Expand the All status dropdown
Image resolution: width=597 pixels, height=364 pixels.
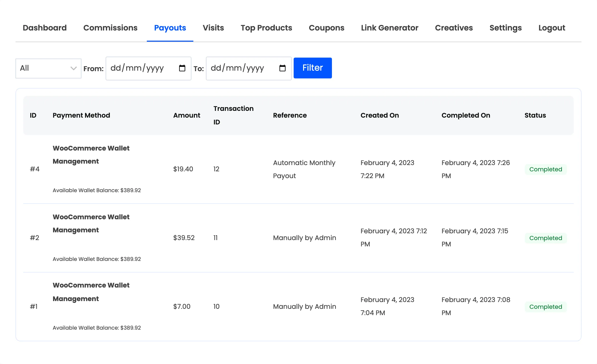coord(48,68)
